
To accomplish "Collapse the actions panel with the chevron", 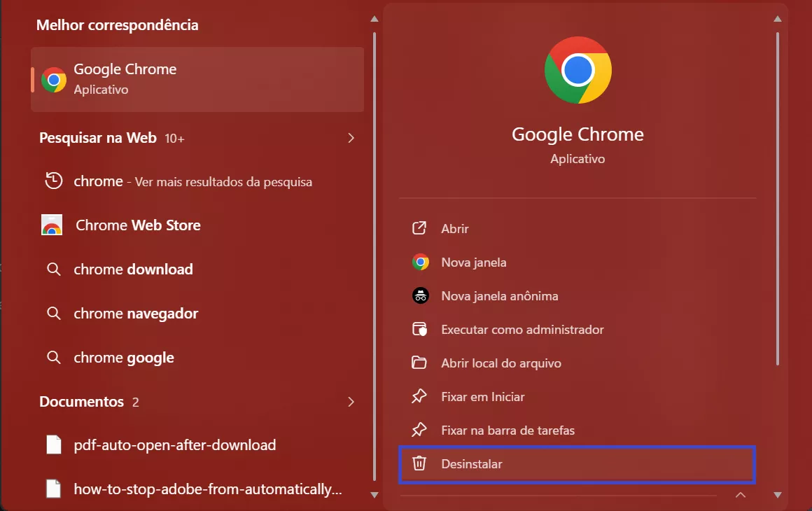I will [741, 495].
